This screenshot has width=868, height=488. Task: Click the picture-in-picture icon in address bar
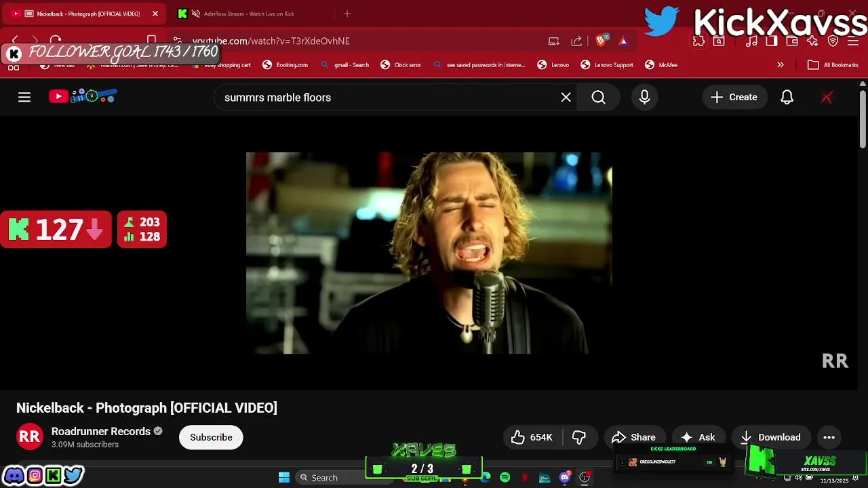pyautogui.click(x=554, y=41)
